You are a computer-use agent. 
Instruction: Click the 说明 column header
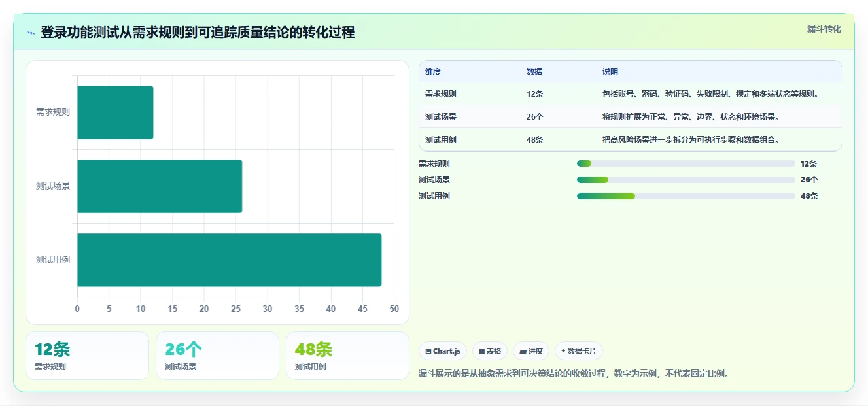click(610, 72)
